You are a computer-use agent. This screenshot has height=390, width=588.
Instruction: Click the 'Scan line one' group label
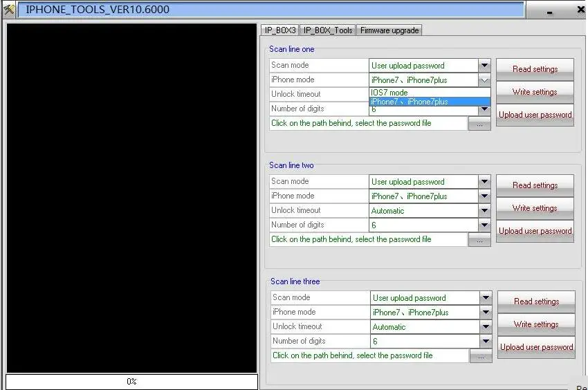(292, 49)
